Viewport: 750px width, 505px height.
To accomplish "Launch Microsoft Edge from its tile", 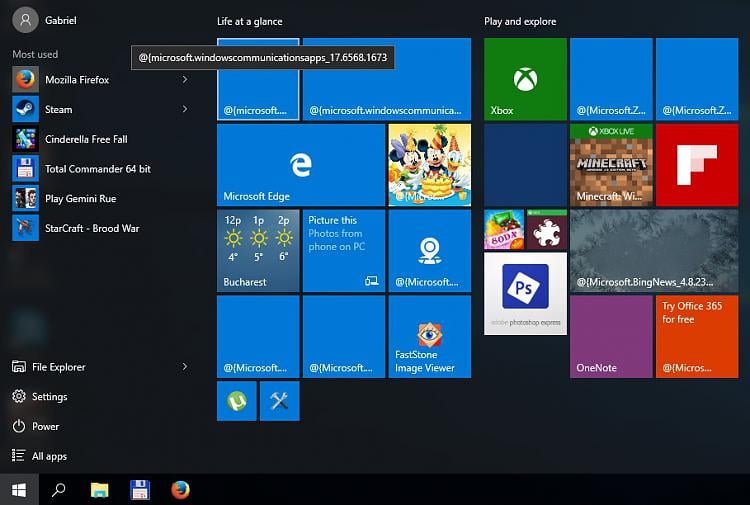I will coord(301,165).
